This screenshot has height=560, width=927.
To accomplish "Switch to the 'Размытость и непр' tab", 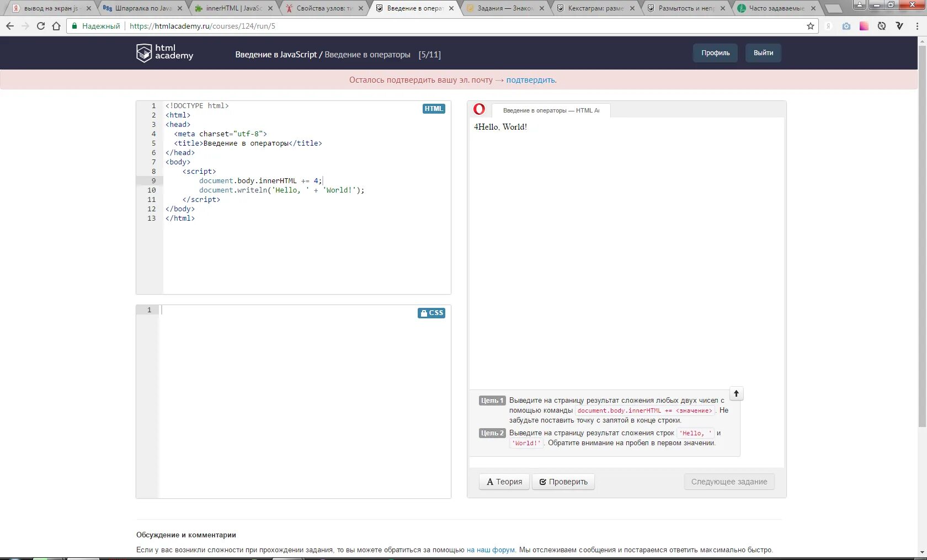I will click(x=685, y=8).
